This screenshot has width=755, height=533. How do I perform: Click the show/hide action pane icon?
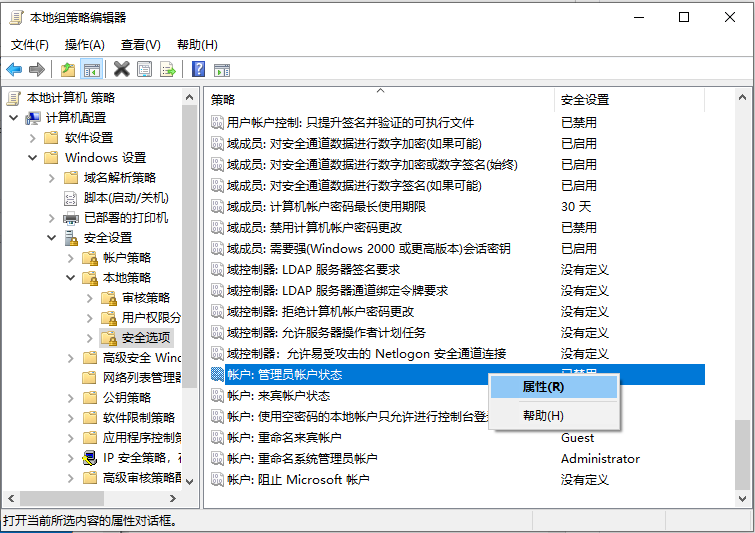223,69
